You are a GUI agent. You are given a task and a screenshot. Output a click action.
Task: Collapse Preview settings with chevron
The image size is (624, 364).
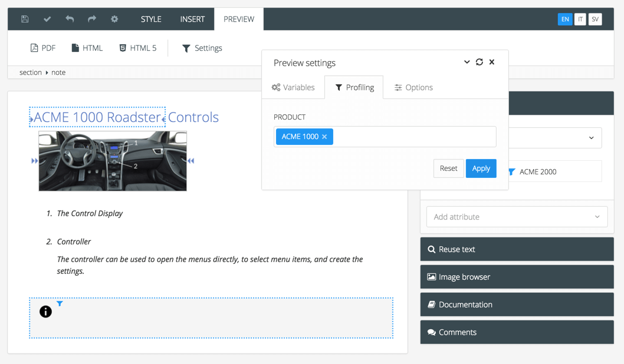click(467, 62)
